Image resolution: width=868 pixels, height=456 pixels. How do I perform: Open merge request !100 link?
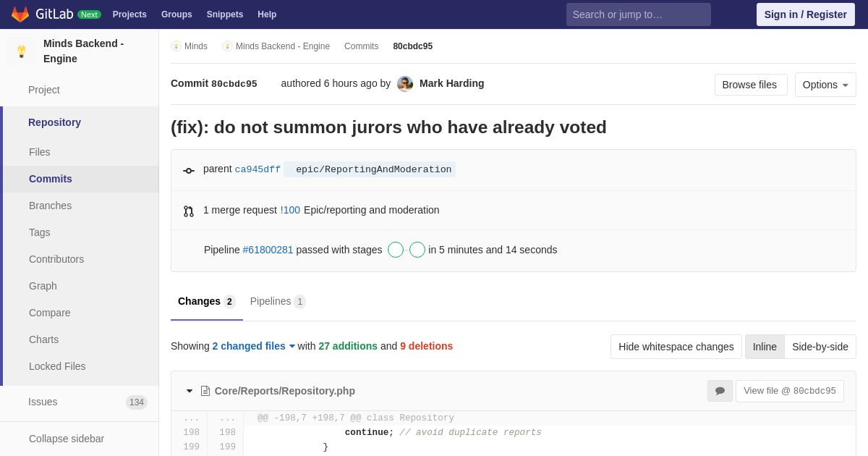[x=290, y=210]
